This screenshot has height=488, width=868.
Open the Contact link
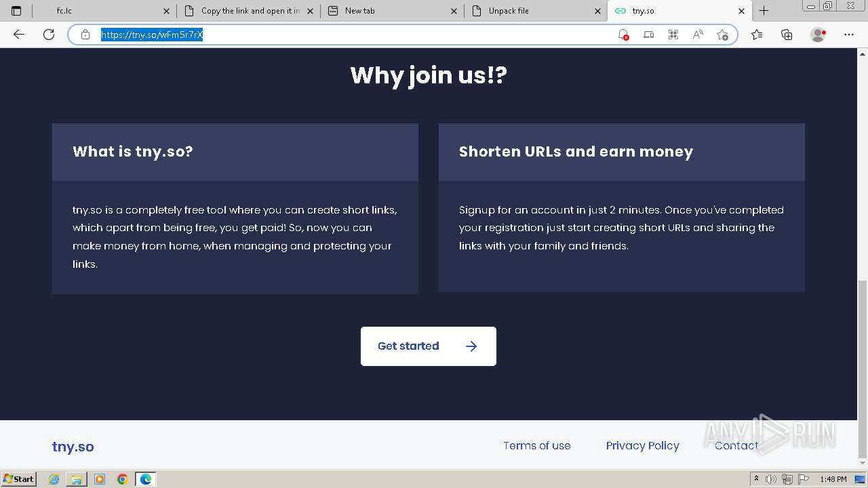736,445
